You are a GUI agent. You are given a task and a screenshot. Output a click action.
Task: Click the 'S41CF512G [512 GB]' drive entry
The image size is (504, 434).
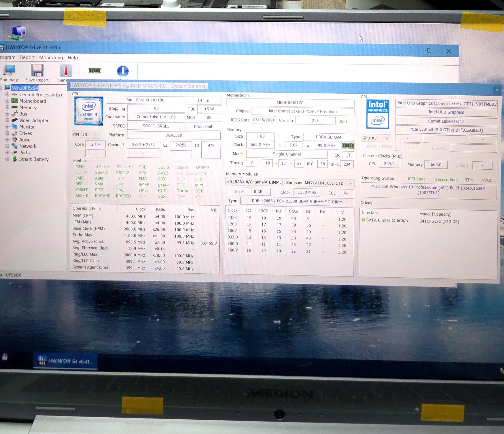click(439, 221)
